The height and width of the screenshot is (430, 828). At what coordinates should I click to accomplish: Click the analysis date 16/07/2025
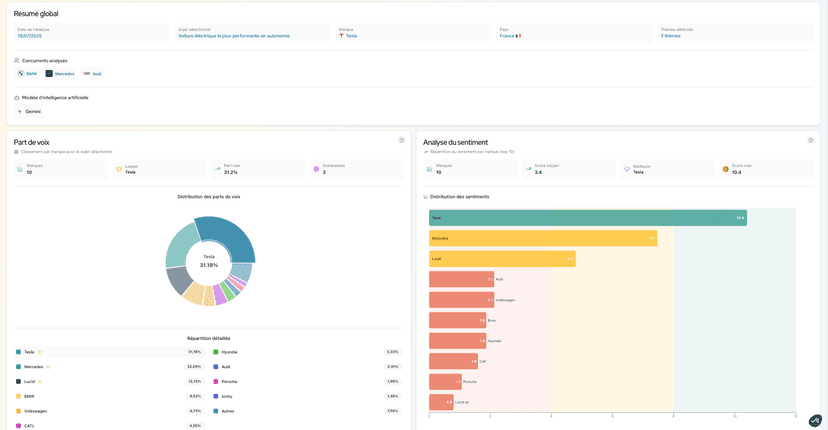pyautogui.click(x=29, y=36)
